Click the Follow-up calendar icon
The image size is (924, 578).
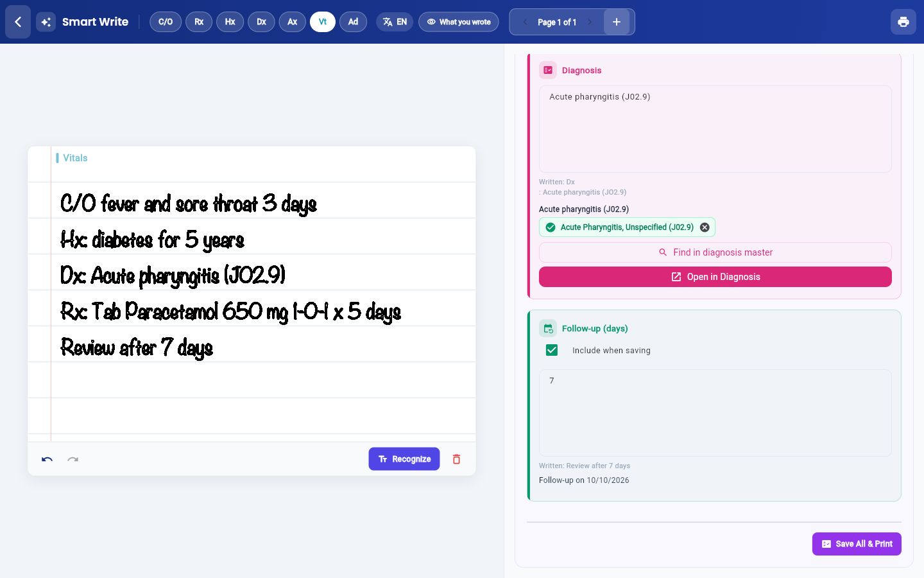[548, 329]
